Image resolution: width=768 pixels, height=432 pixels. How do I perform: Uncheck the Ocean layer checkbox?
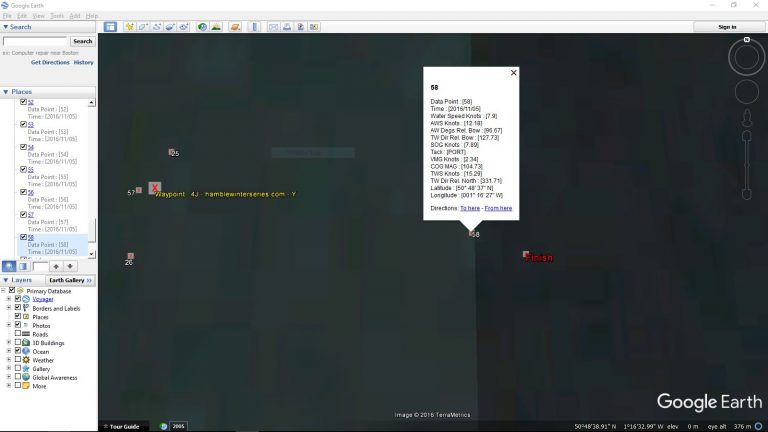click(x=18, y=352)
